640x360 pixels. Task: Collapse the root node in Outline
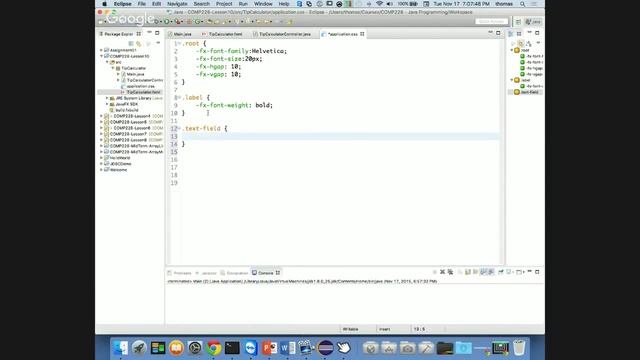click(x=512, y=50)
